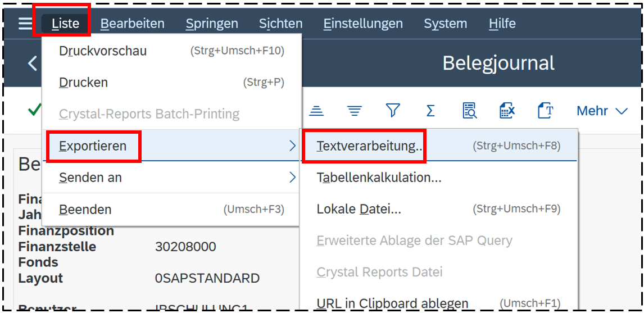Select Lokale Datei export option

(x=359, y=209)
